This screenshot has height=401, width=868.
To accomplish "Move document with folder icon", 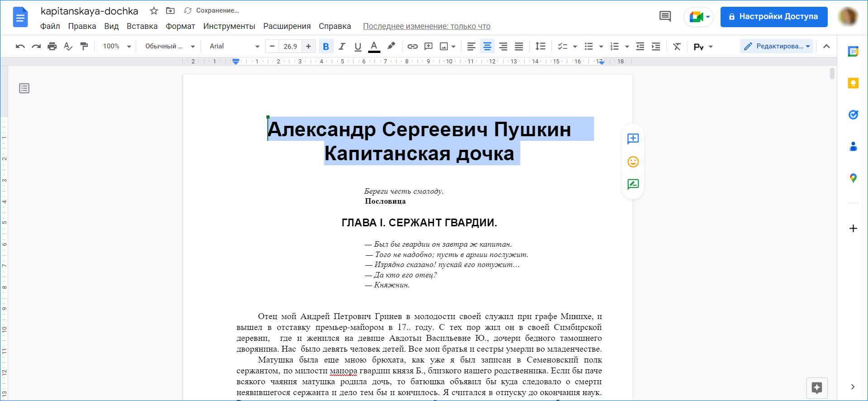I will (170, 10).
